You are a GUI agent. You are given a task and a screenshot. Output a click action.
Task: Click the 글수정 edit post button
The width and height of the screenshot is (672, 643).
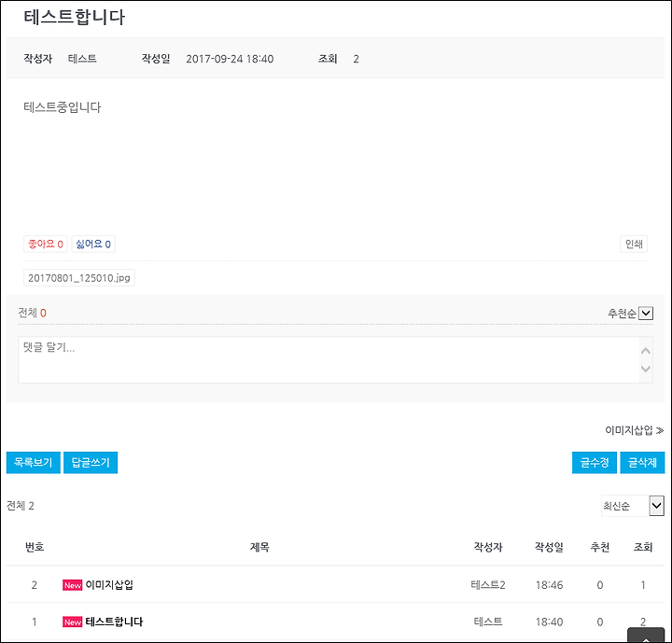tap(595, 463)
